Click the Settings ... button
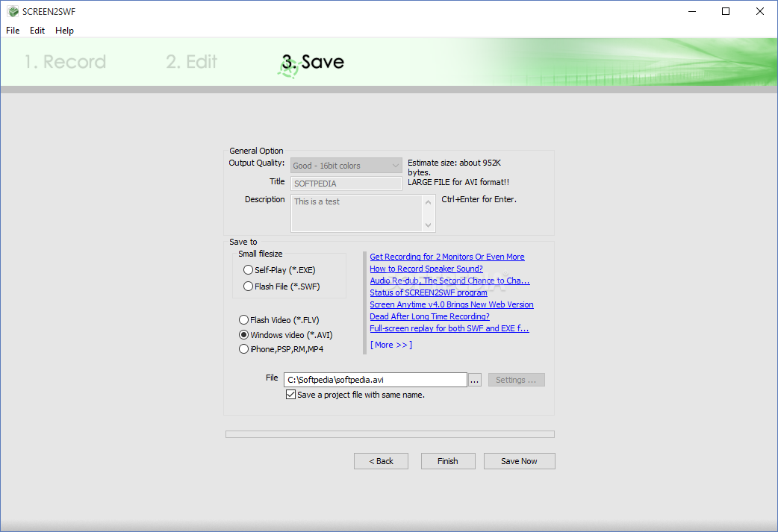The image size is (778, 532). point(516,380)
